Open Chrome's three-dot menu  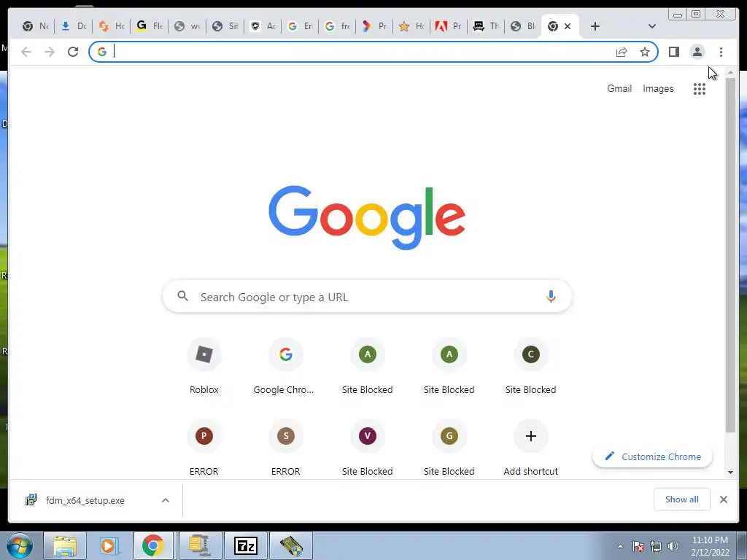(721, 52)
